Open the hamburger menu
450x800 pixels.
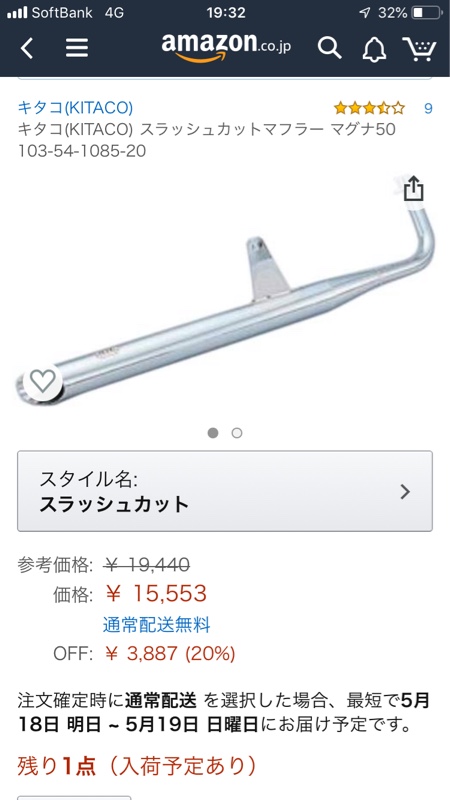[x=77, y=48]
